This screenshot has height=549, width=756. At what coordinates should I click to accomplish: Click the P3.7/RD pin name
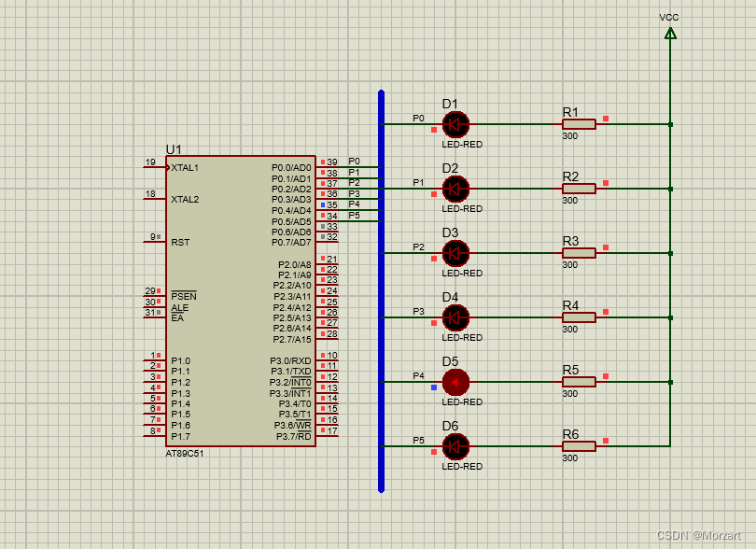294,437
